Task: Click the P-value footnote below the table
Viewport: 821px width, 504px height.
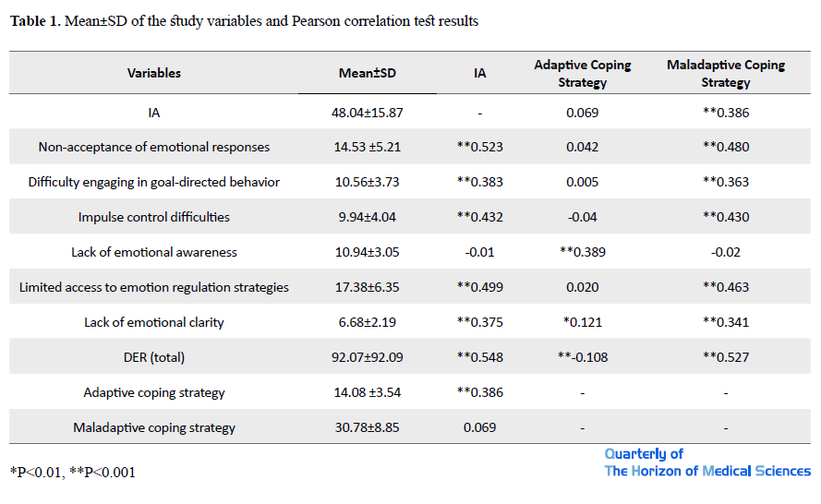Action: 73,473
